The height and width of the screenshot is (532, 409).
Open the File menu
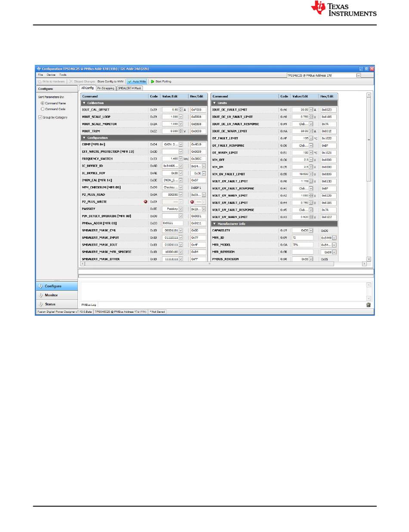click(40, 75)
